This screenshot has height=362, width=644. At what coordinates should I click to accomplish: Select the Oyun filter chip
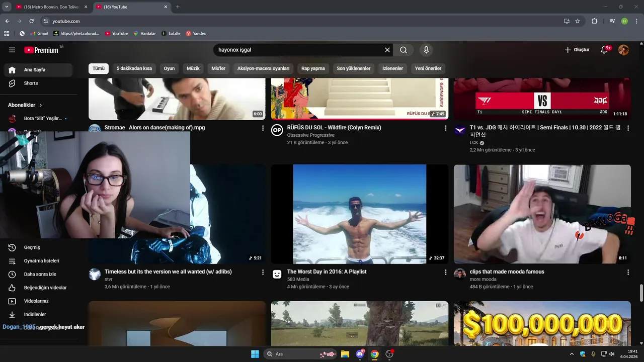(169, 68)
